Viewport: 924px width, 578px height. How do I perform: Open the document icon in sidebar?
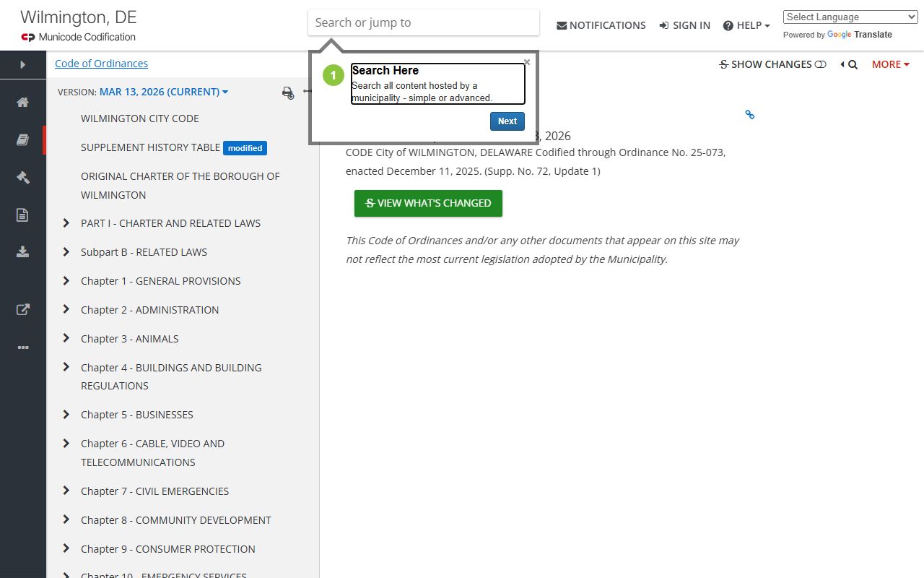tap(23, 215)
